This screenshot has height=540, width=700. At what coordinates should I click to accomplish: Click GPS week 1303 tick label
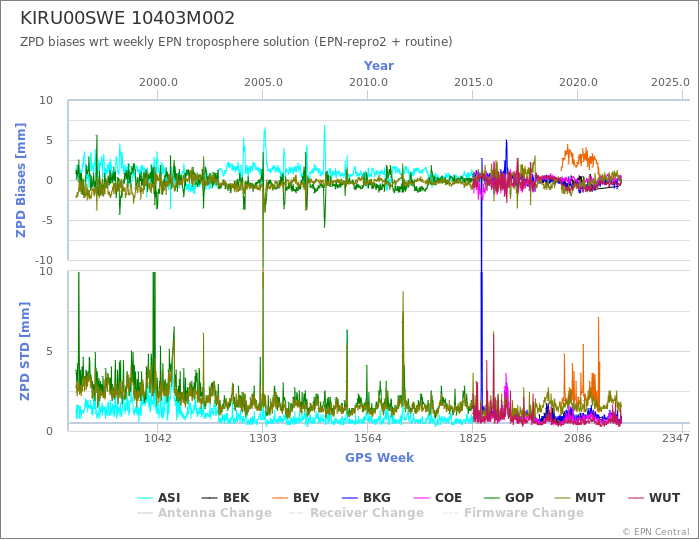(x=262, y=438)
